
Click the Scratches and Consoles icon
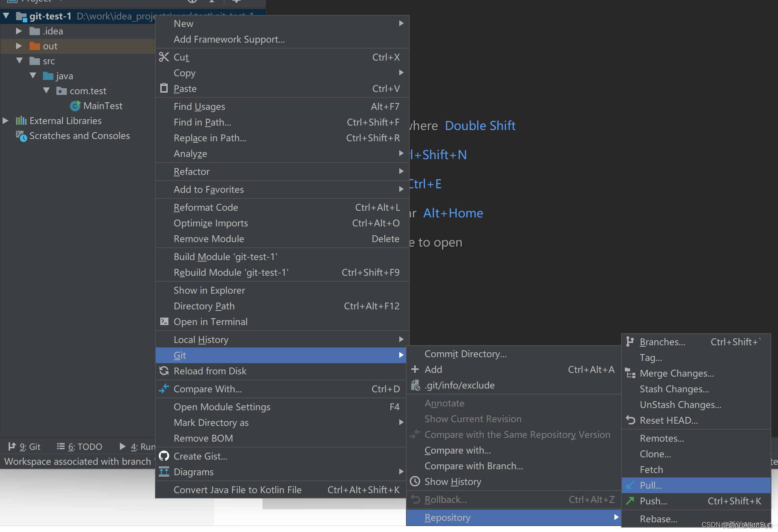pos(21,136)
